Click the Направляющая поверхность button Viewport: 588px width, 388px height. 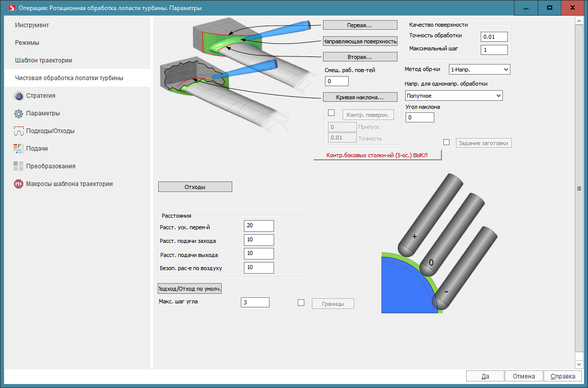[360, 41]
